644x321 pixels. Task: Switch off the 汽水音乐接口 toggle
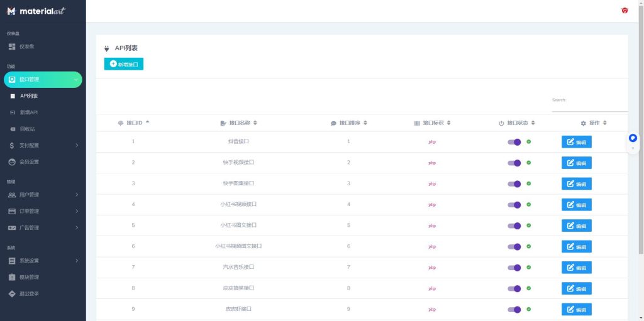(x=514, y=268)
